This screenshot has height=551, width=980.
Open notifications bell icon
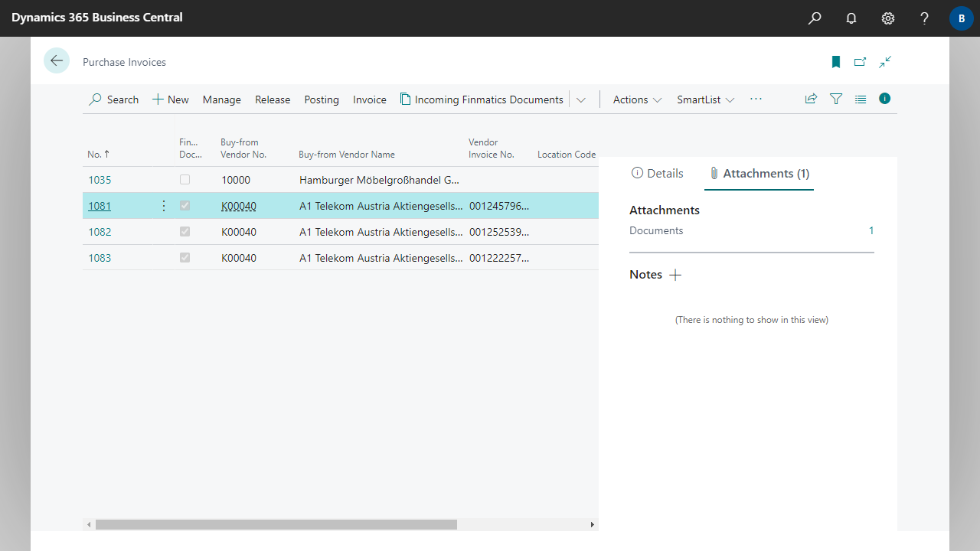pos(851,18)
